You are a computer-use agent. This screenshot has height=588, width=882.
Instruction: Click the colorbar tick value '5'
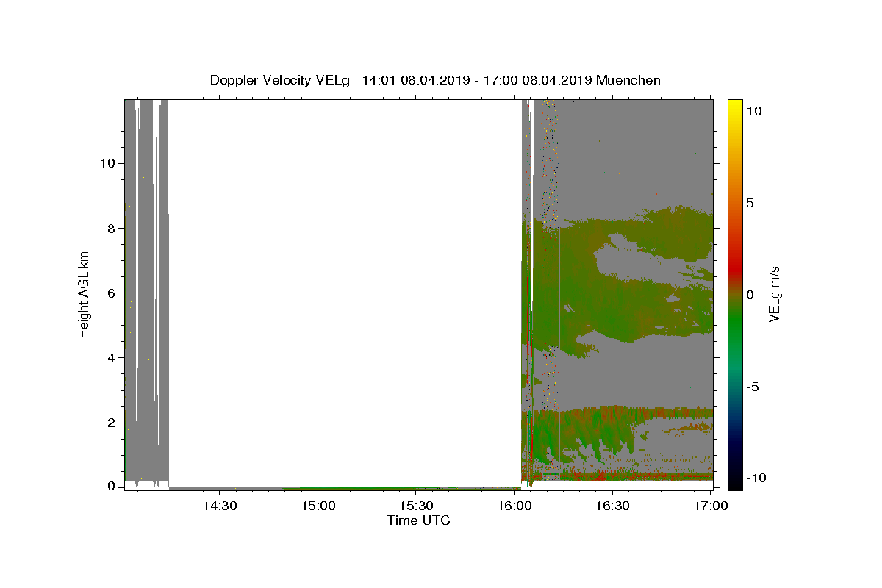751,203
